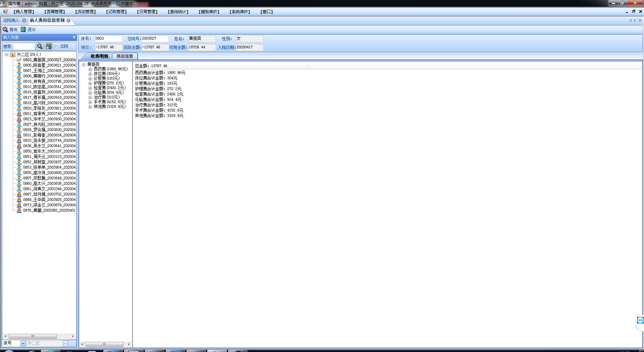This screenshot has height=352, width=644.
Task: Click the text 其他费合计金额: 3329.9元
Action: tap(159, 116)
